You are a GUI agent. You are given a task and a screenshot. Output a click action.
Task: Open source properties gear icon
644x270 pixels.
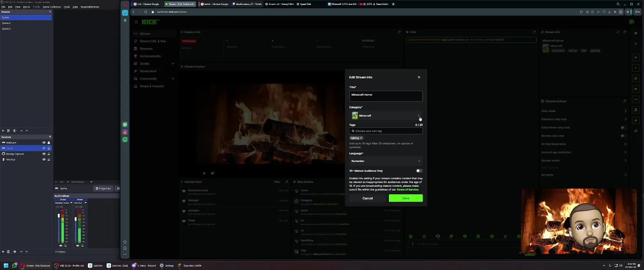[15, 252]
